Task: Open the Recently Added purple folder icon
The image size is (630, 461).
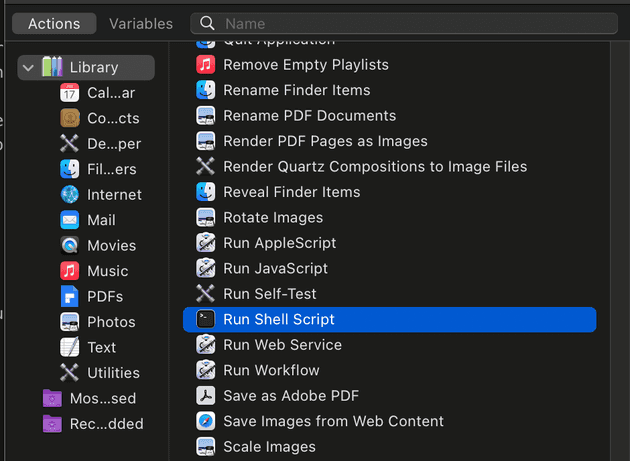Action: tap(52, 424)
